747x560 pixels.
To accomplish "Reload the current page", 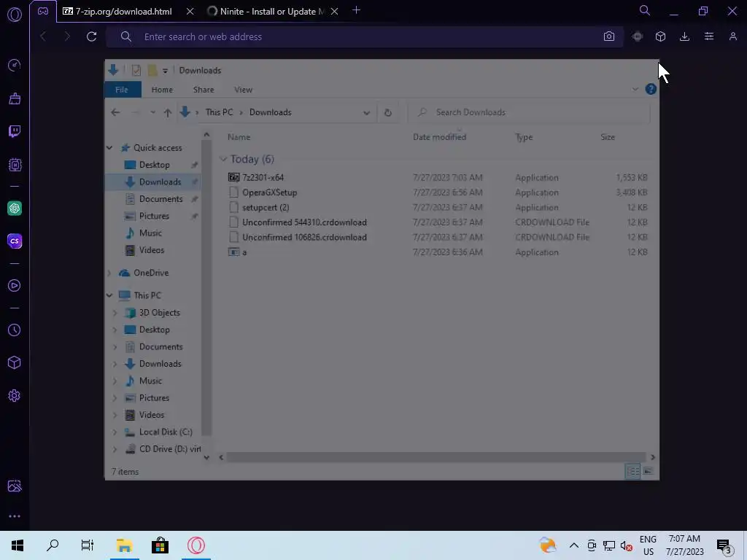I will pyautogui.click(x=91, y=36).
